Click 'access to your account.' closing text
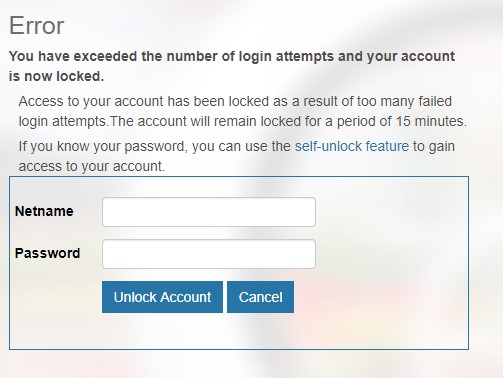This screenshot has height=378, width=503. [92, 166]
